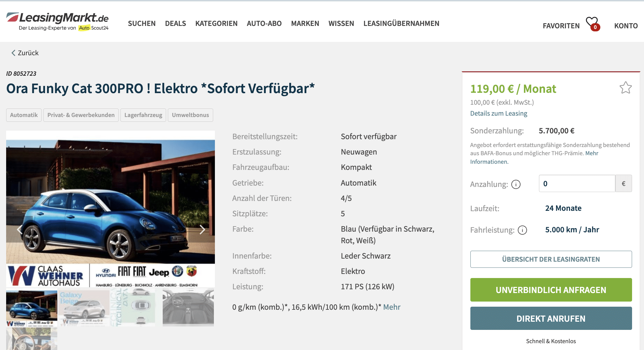This screenshot has width=644, height=350.
Task: Click the Leder Schwarz value
Action: (366, 256)
